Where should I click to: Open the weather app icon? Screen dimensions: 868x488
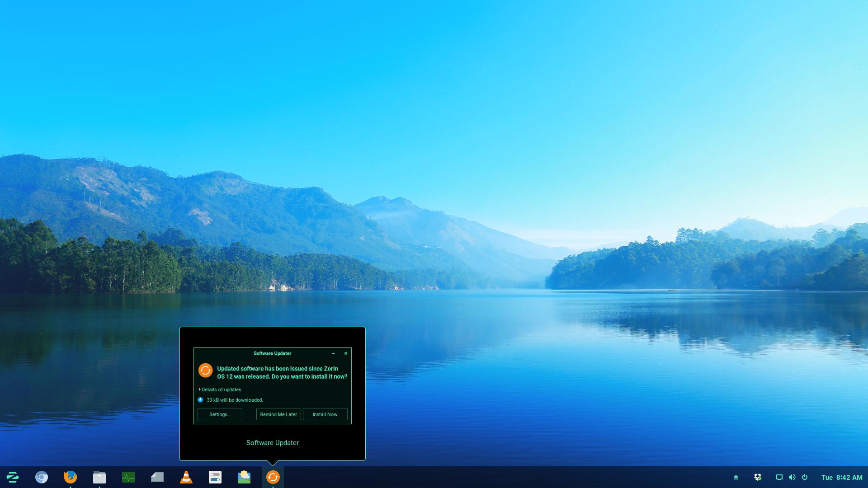(244, 477)
